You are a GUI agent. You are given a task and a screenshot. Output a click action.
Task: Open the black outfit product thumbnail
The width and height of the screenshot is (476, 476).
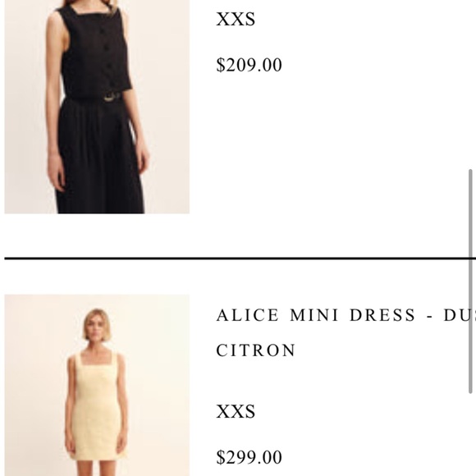tap(97, 107)
